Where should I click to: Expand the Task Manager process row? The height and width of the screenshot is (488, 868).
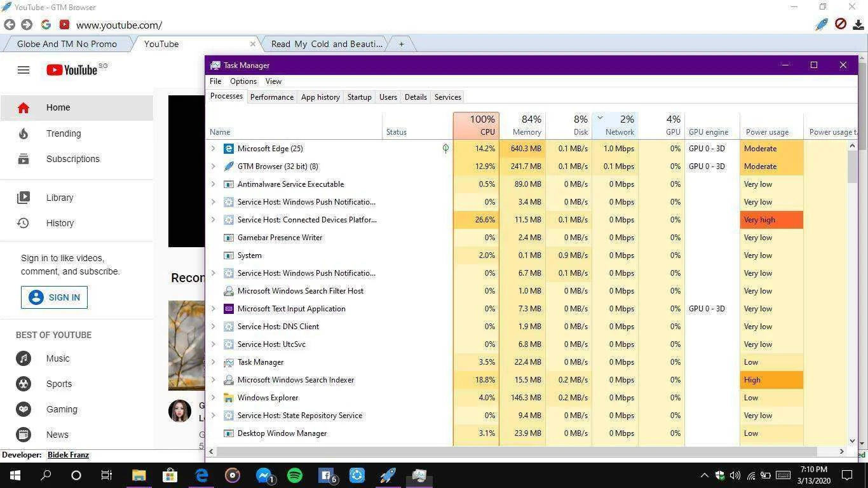click(x=214, y=362)
